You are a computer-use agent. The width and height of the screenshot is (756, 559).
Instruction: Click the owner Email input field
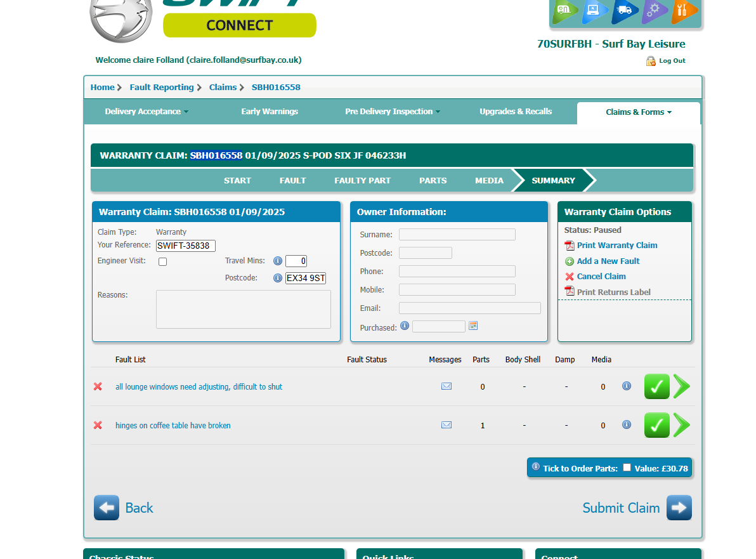tap(469, 308)
